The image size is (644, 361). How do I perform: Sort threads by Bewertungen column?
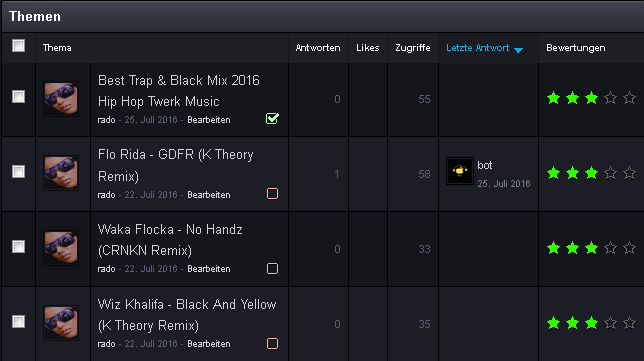click(575, 48)
